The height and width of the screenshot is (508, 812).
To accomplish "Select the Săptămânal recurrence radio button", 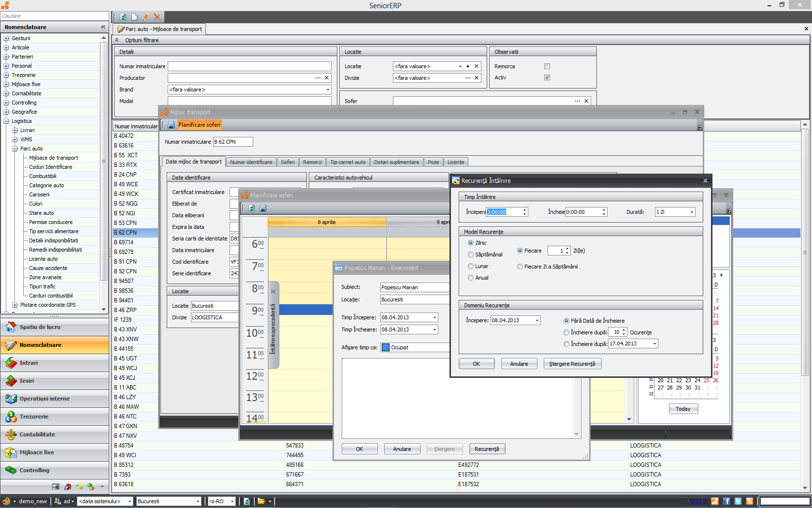I will click(471, 254).
